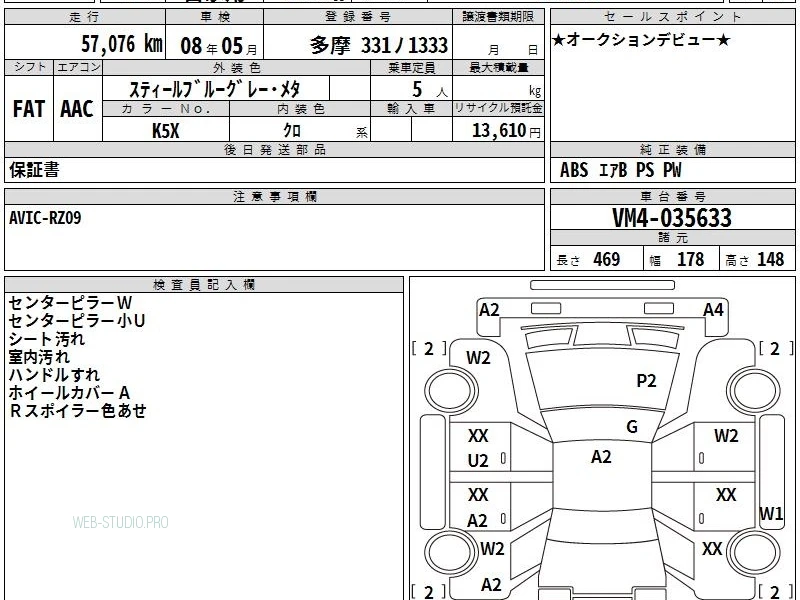The width and height of the screenshot is (800, 600).
Task: Select the "エアコン" header cell
Action: click(x=78, y=67)
